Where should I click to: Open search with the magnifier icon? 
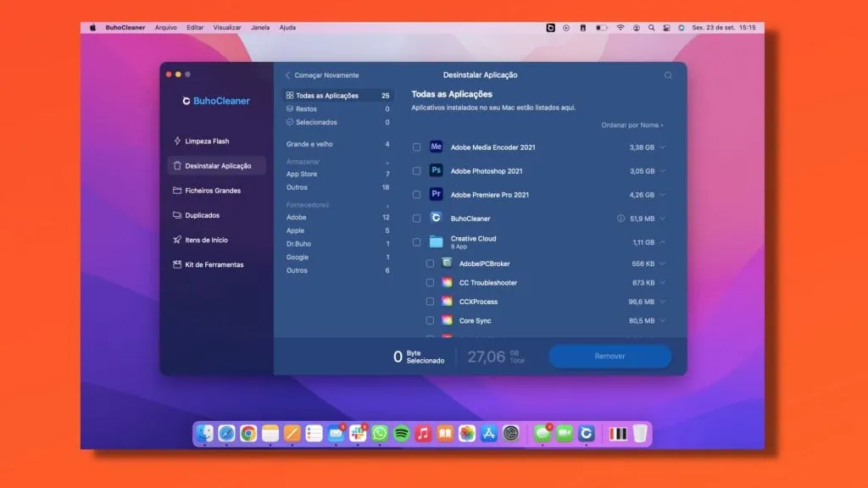pos(668,75)
